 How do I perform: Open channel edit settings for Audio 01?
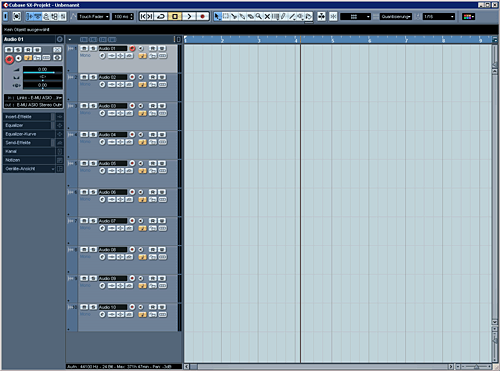(x=102, y=56)
